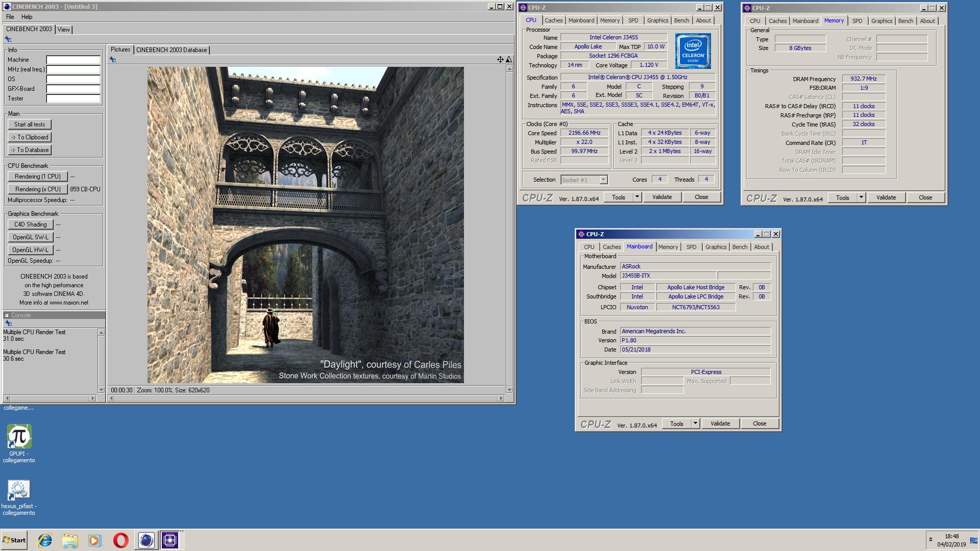Click the Core Speed value 2196.66 MHz
Image resolution: width=980 pixels, height=551 pixels.
pos(584,133)
